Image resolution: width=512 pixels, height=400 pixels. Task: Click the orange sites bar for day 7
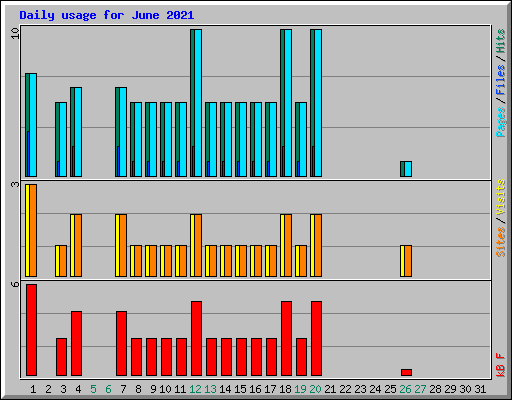click(x=123, y=246)
